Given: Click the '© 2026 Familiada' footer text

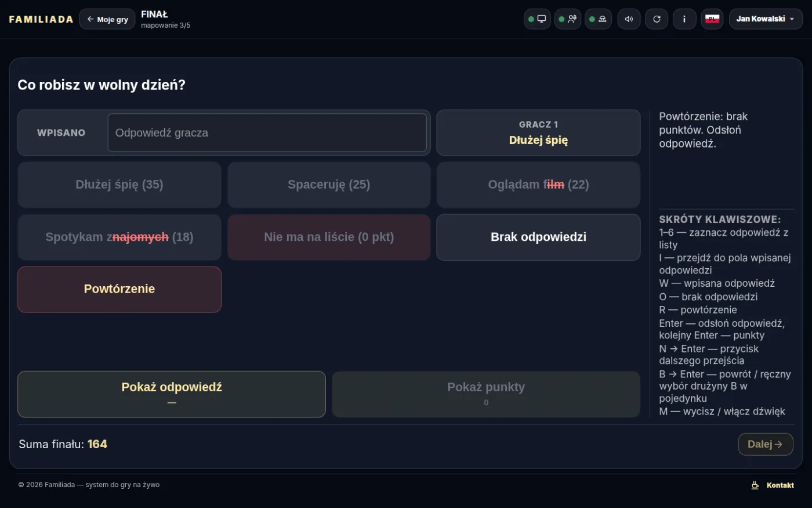Looking at the screenshot, I should (x=89, y=485).
